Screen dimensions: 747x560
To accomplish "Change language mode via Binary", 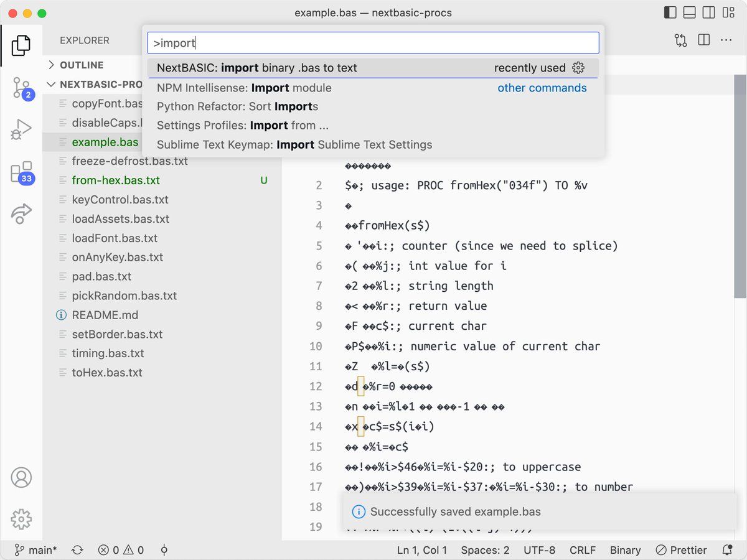I will [x=625, y=550].
